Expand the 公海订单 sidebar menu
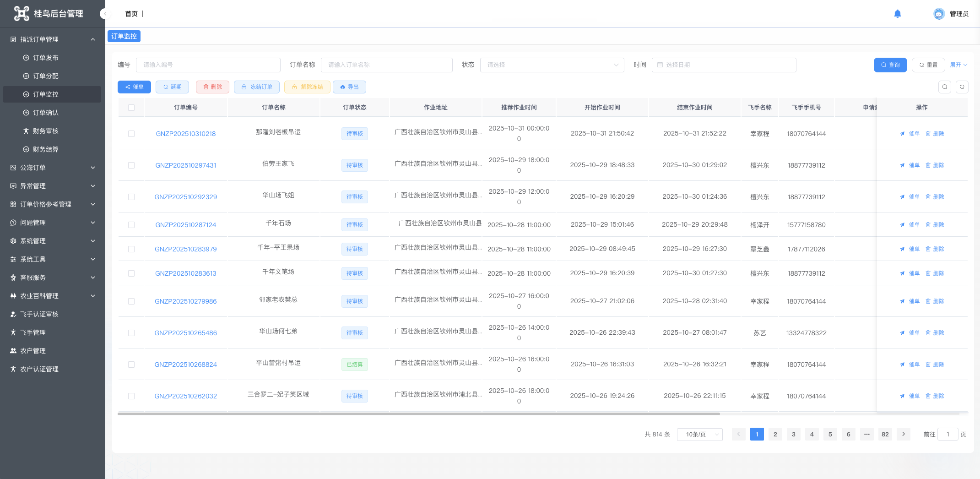Screen dimensions: 980x479 pos(53,168)
